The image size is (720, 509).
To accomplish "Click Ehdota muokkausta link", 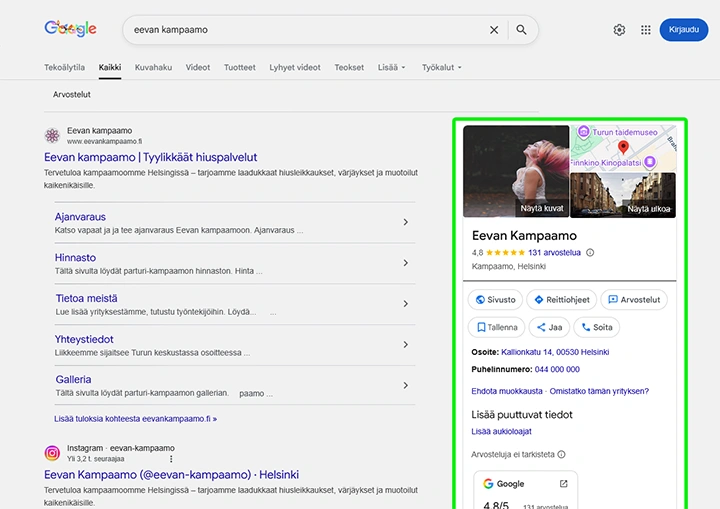I will pyautogui.click(x=507, y=391).
